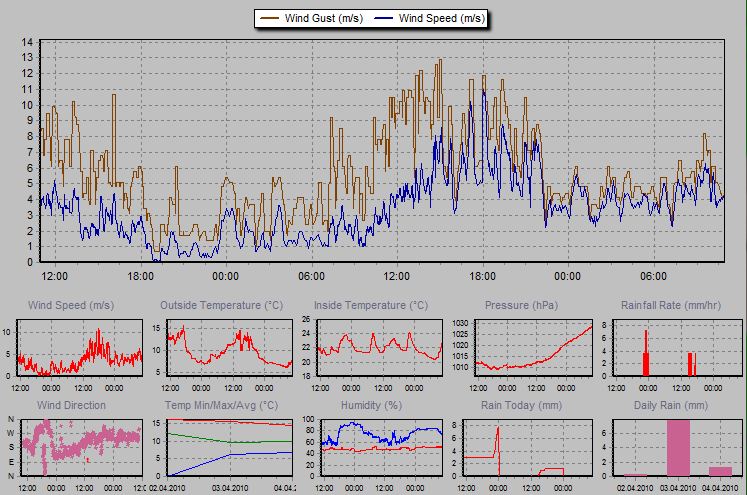This screenshot has width=747, height=495.
Task: Click the "Daily Rain (mm)" chart title
Action: click(671, 405)
